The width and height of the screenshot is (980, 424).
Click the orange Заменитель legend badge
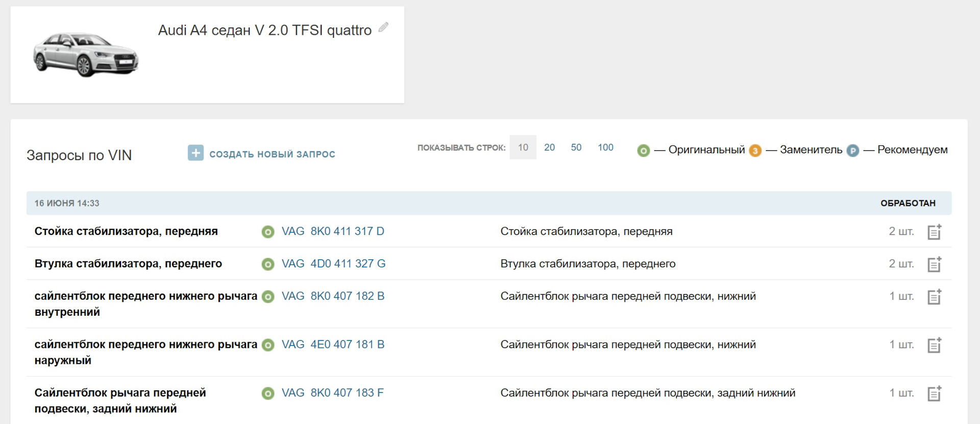[x=755, y=151]
